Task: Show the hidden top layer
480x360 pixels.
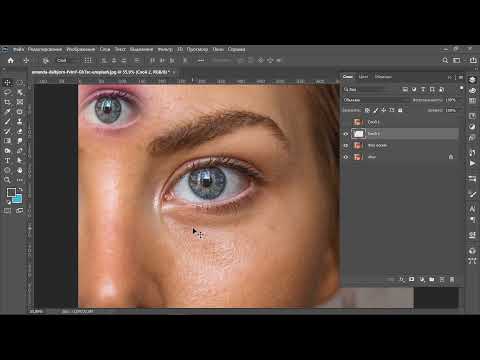Action: pos(346,122)
